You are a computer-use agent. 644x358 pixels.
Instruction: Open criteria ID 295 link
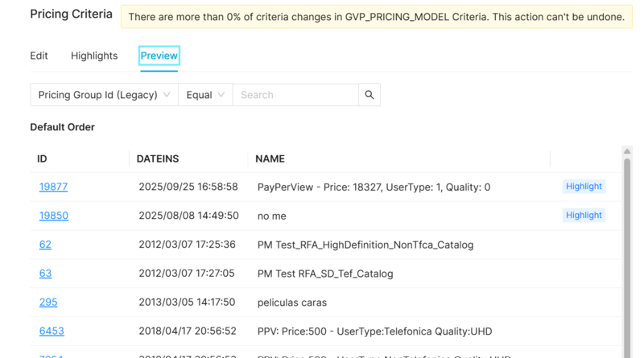(48, 302)
